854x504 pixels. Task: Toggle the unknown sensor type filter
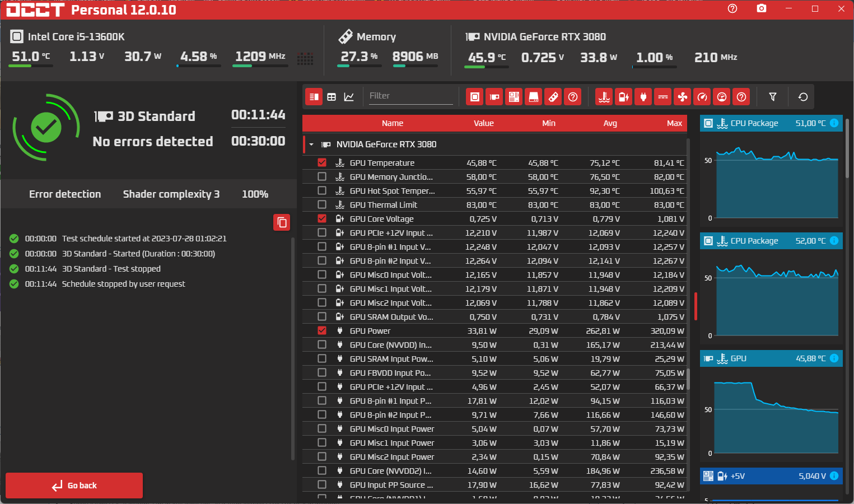pyautogui.click(x=741, y=97)
